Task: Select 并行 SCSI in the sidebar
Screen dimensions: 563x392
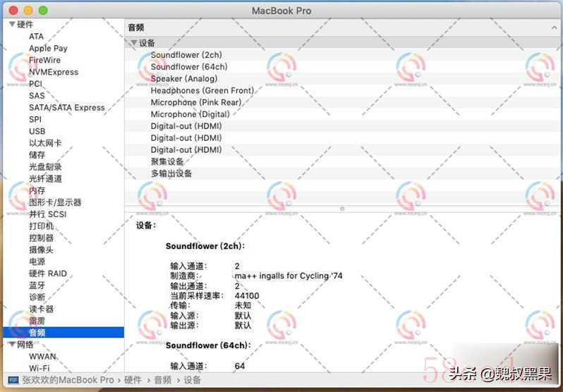Action: pyautogui.click(x=48, y=214)
